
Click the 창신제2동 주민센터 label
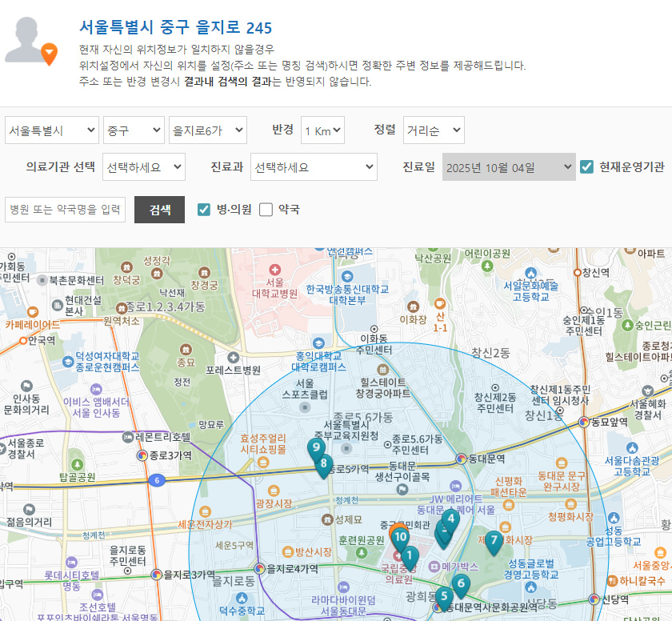(495, 403)
